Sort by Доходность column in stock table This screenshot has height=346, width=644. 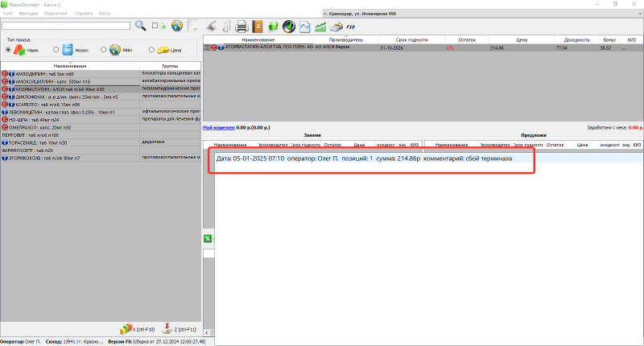pos(576,39)
